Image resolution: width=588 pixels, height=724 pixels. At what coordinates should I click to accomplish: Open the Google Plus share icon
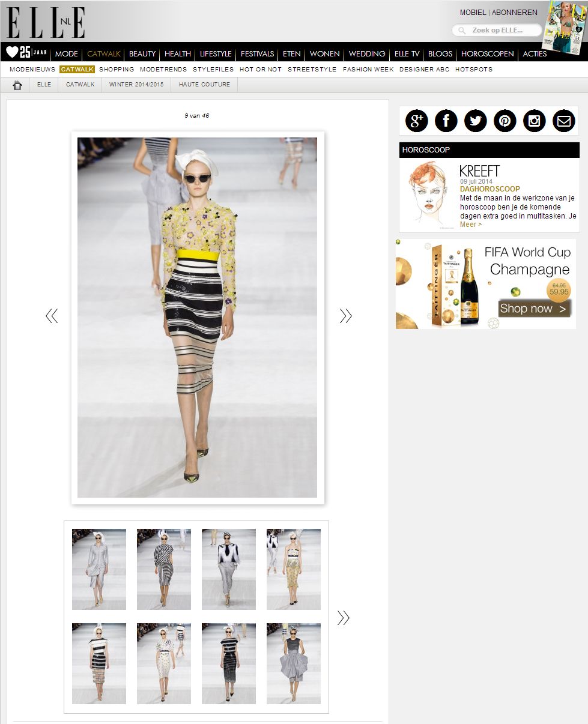416,121
